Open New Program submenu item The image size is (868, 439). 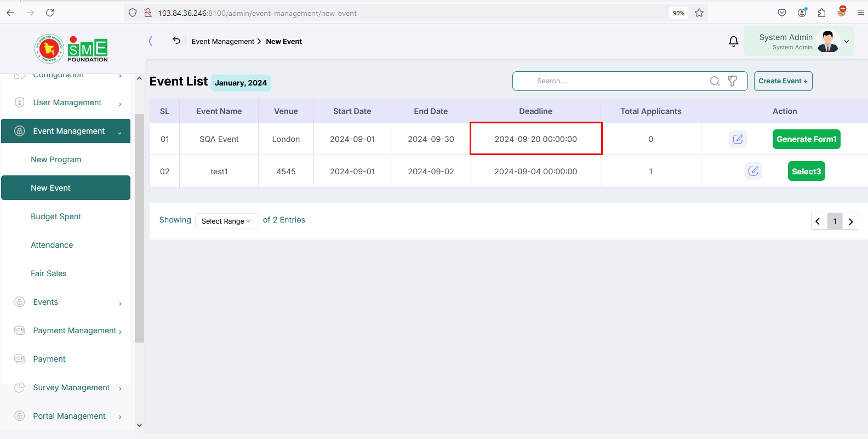pyautogui.click(x=56, y=159)
